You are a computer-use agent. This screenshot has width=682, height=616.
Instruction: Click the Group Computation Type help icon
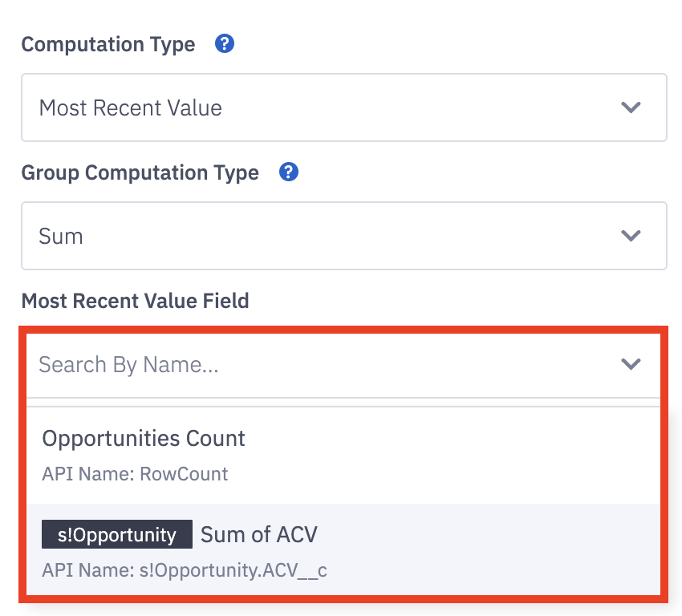click(x=289, y=172)
